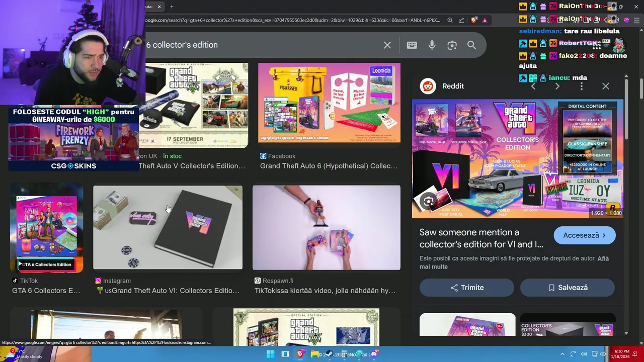
Task: Open Task View on the taskbar
Action: 285,354
